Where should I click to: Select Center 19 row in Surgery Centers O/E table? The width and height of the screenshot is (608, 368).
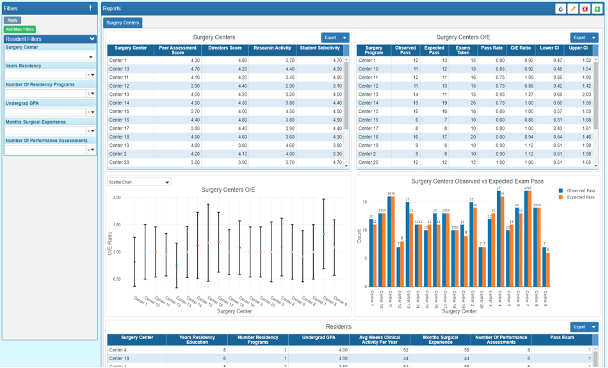(x=475, y=145)
